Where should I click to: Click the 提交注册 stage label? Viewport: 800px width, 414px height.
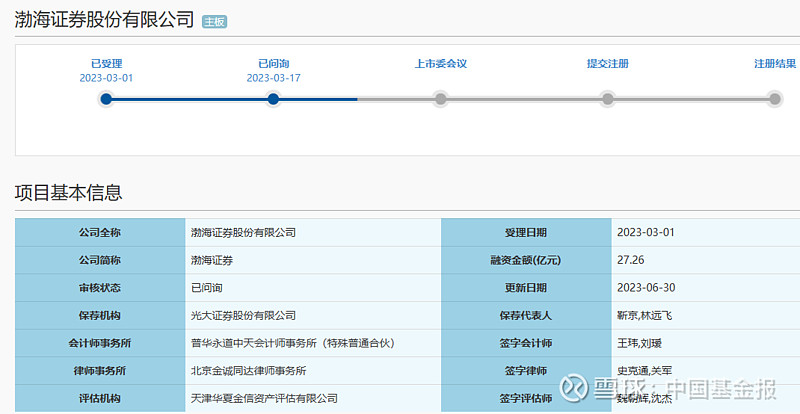click(608, 64)
